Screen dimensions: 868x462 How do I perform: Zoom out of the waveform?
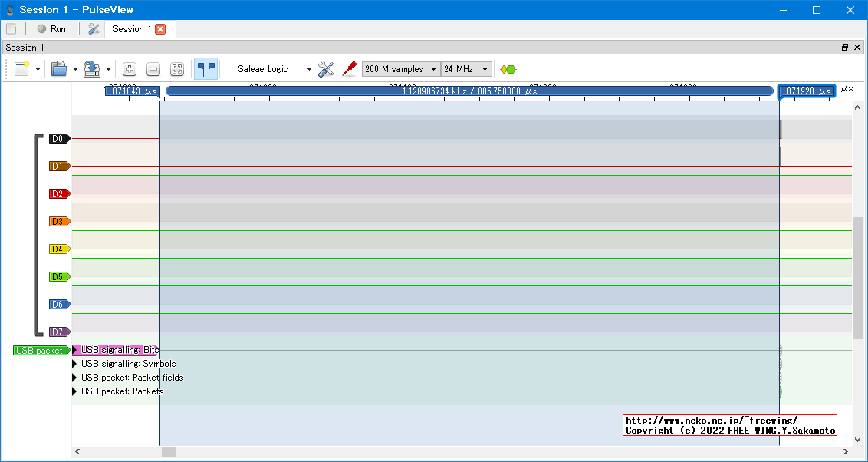tap(153, 69)
